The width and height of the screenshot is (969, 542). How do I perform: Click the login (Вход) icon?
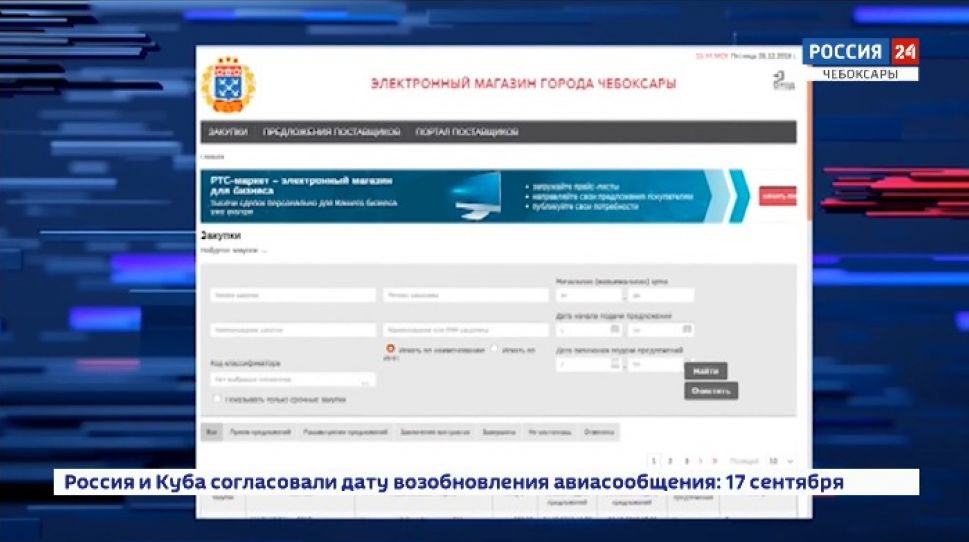coord(783,80)
